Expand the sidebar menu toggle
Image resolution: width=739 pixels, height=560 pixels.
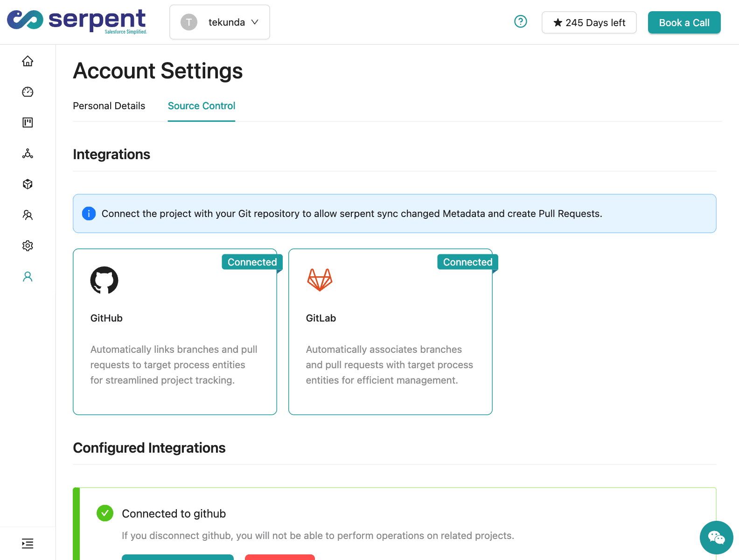[x=28, y=544]
